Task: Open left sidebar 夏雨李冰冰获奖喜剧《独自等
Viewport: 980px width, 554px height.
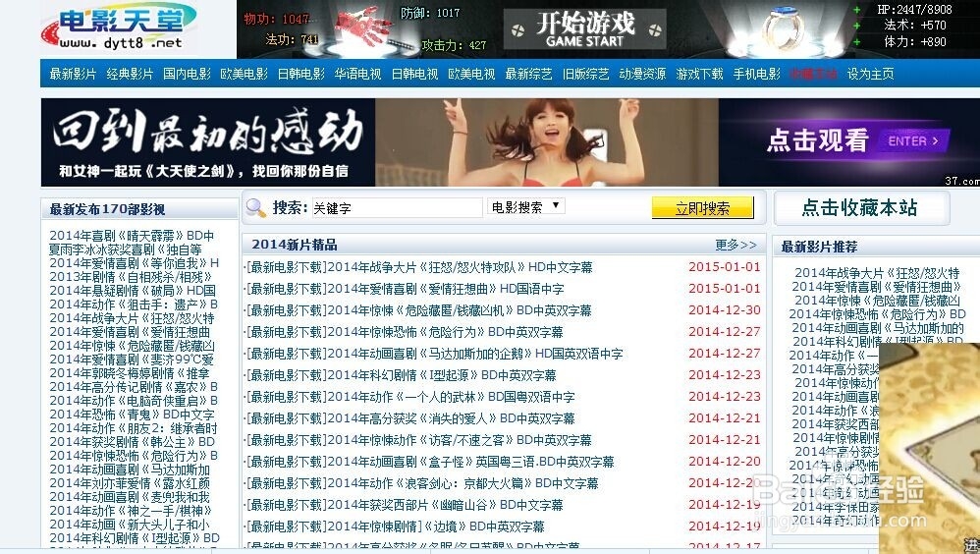Action: pyautogui.click(x=126, y=249)
